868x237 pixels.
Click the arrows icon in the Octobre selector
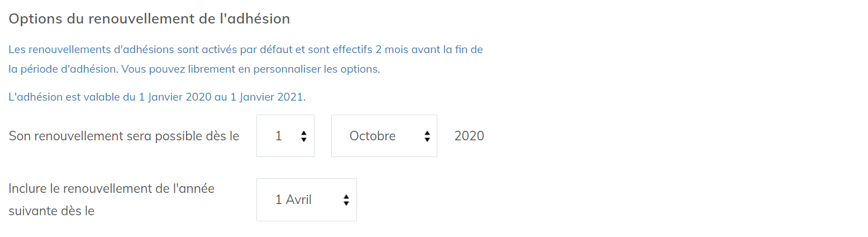(427, 136)
